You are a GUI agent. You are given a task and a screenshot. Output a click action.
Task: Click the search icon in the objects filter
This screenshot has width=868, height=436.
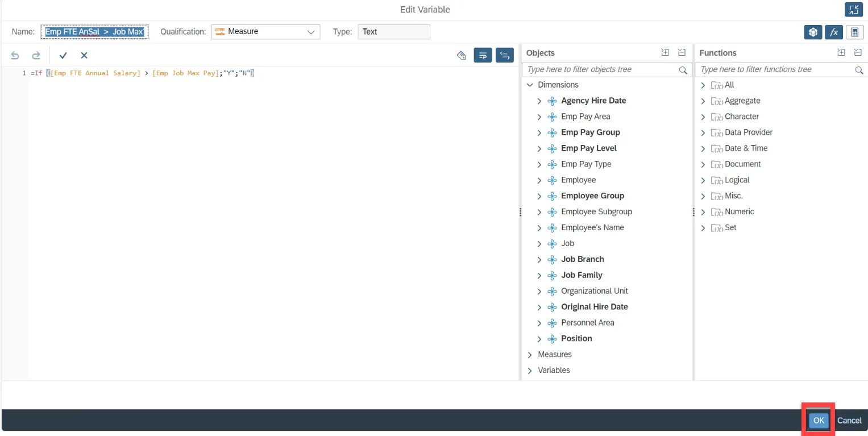(x=683, y=70)
